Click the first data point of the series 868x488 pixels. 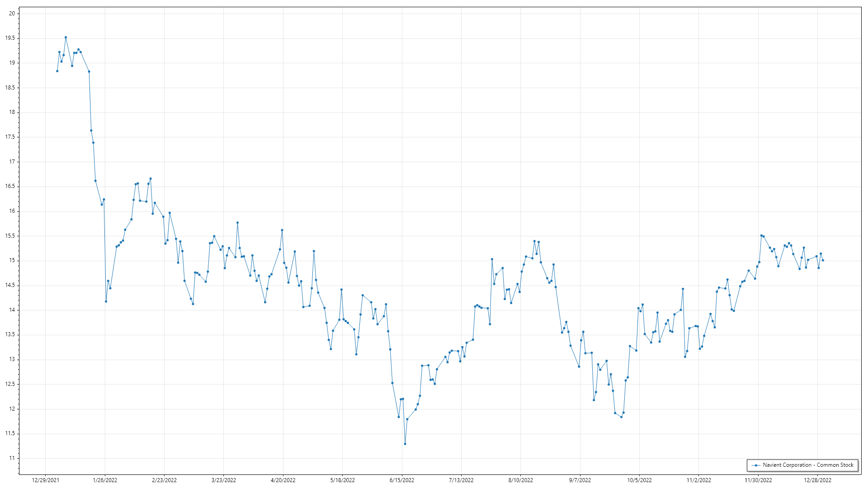[57, 71]
